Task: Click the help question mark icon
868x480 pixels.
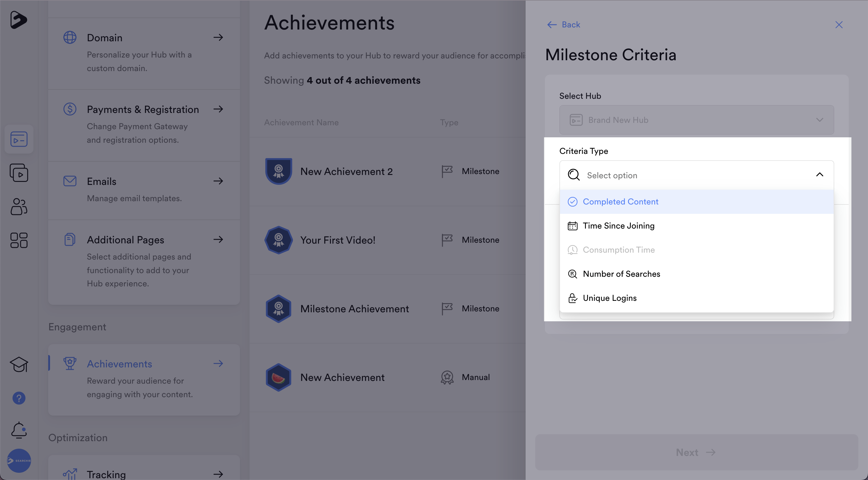Action: 19,398
